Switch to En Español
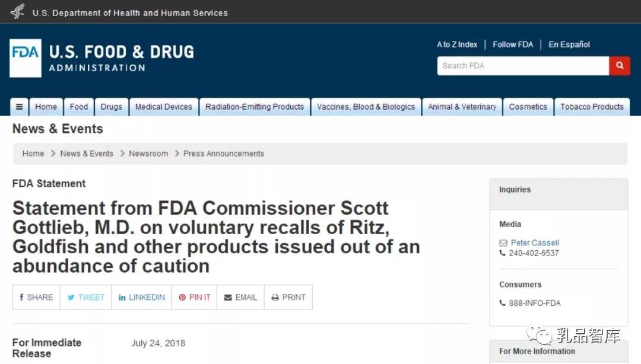The height and width of the screenshot is (364, 641). click(569, 44)
